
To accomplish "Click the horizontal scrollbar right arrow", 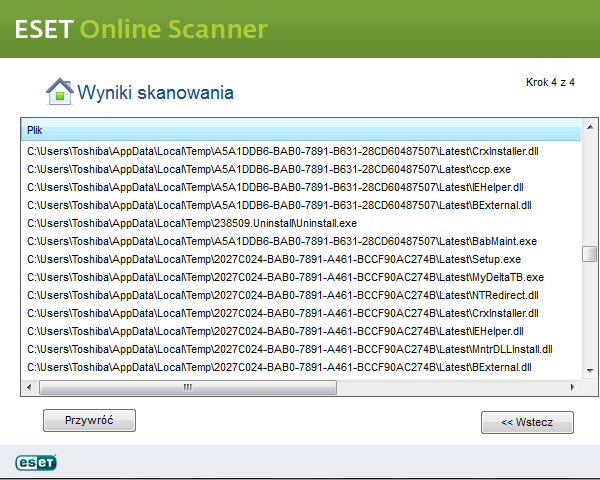I will [573, 387].
